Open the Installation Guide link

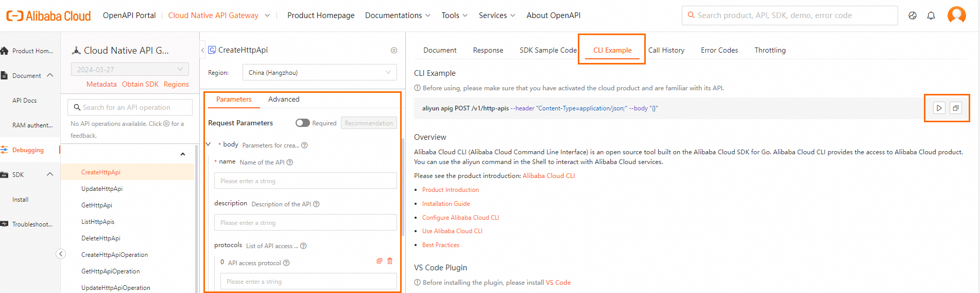pyautogui.click(x=446, y=204)
